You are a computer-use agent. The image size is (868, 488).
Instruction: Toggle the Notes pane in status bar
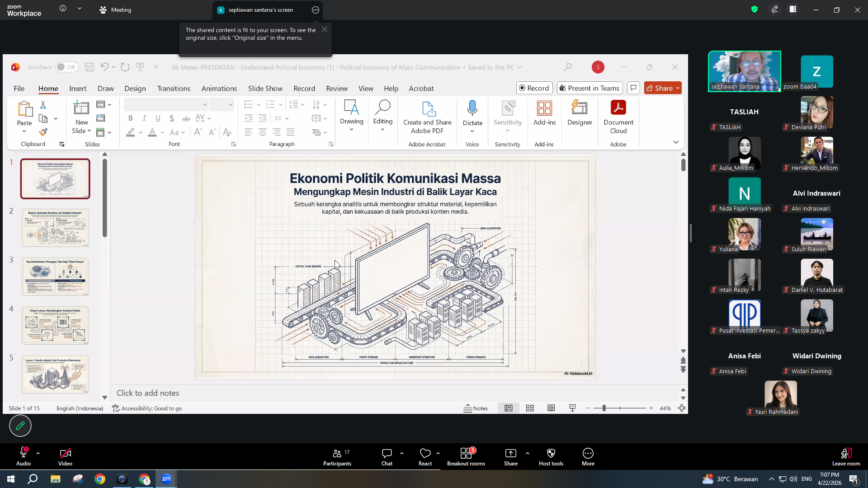pos(476,408)
